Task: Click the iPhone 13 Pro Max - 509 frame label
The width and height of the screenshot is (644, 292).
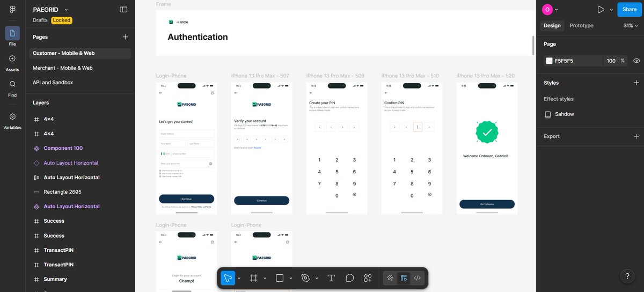Action: coord(335,76)
